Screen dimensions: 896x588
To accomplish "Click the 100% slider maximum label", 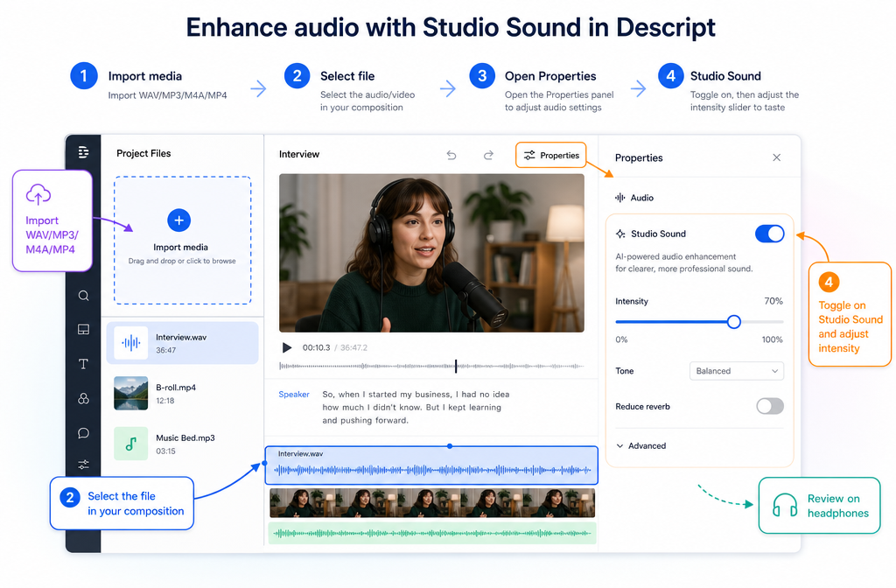I will [x=772, y=339].
